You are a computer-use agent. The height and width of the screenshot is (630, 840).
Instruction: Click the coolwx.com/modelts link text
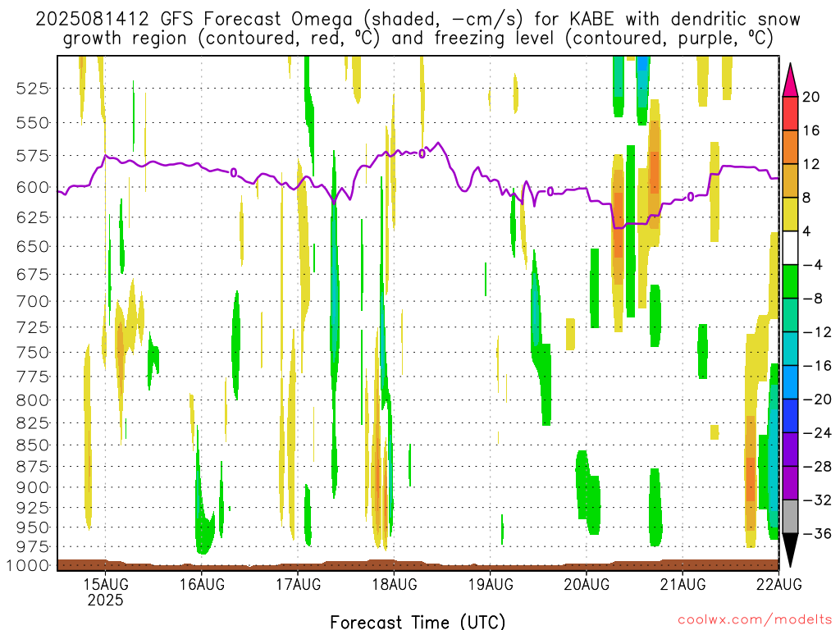tap(755, 620)
